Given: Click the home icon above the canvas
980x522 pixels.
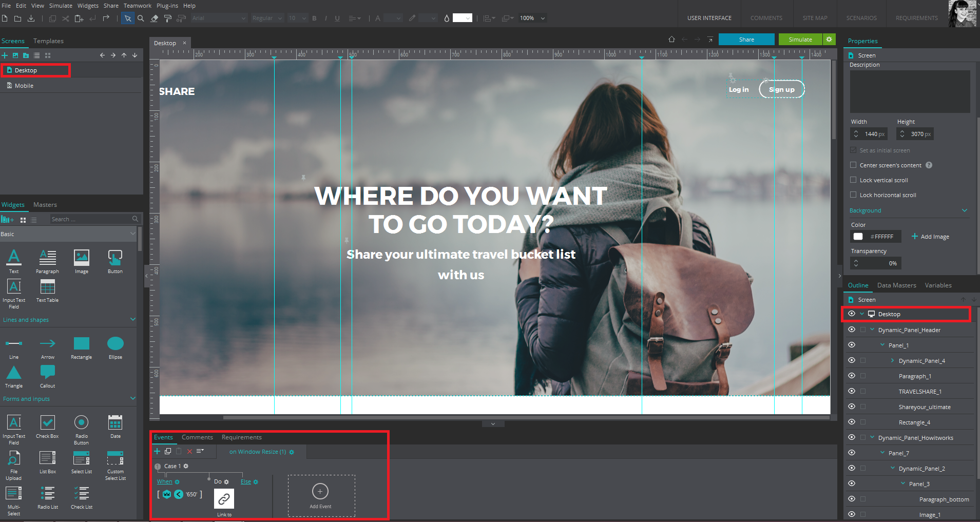Looking at the screenshot, I should coord(671,40).
